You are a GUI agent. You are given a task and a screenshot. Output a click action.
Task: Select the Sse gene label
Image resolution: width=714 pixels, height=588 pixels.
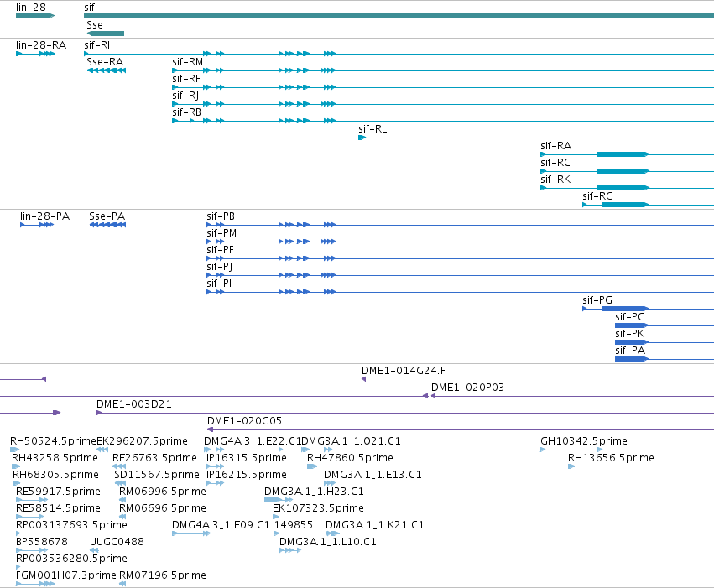coord(95,25)
